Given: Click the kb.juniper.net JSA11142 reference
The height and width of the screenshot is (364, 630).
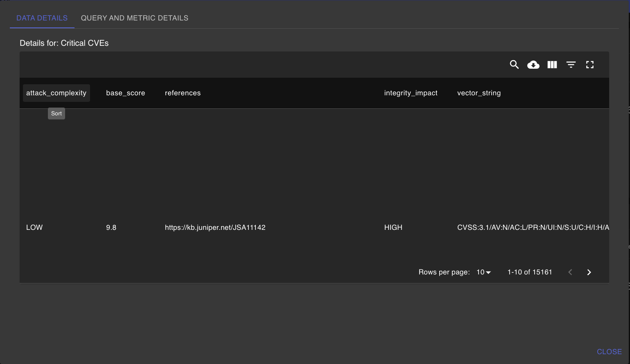Looking at the screenshot, I should coord(215,227).
